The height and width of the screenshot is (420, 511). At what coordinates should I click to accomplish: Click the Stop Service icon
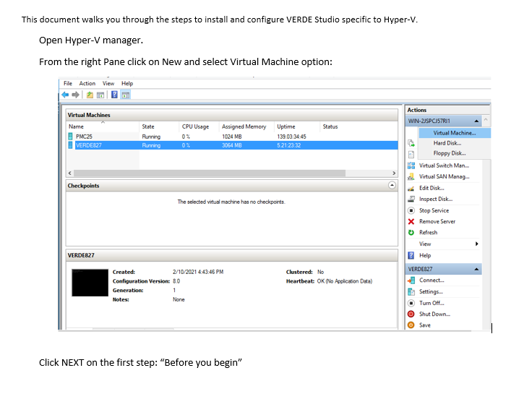coord(411,210)
